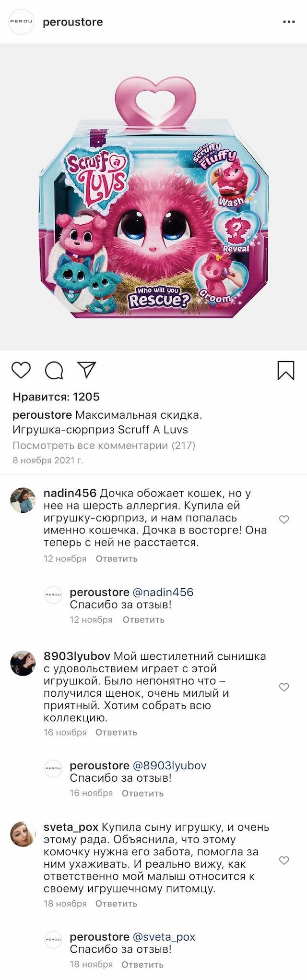Screen dimensions: 307x980
Task: Open the three-dot post options menu
Action: pyautogui.click(x=289, y=22)
